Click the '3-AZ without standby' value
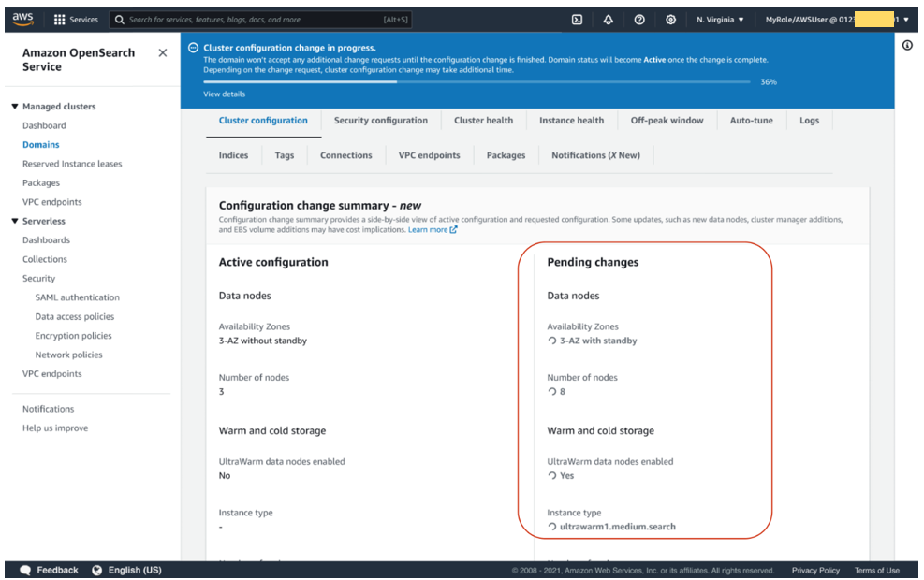 (x=263, y=341)
